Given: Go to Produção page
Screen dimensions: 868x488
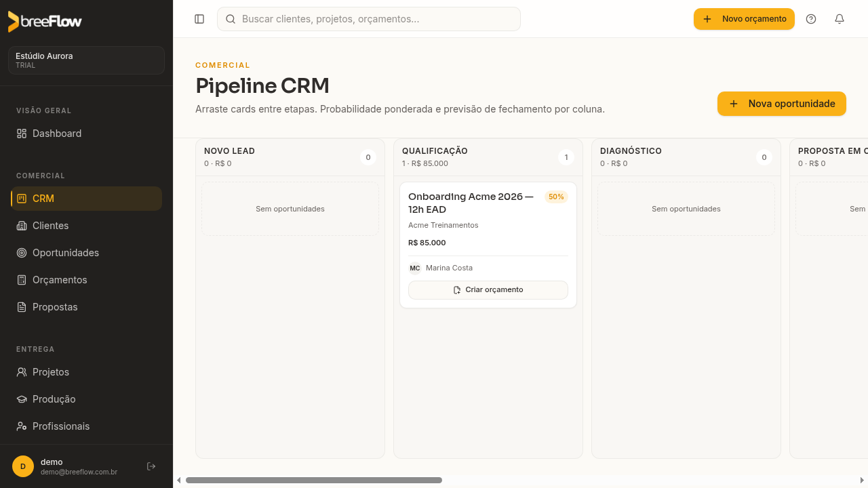Looking at the screenshot, I should click(x=86, y=399).
